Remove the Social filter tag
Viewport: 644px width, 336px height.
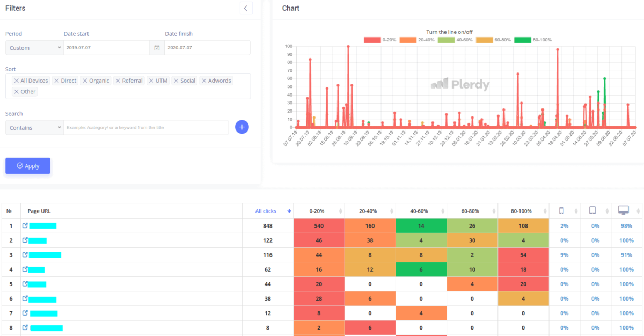click(x=177, y=80)
